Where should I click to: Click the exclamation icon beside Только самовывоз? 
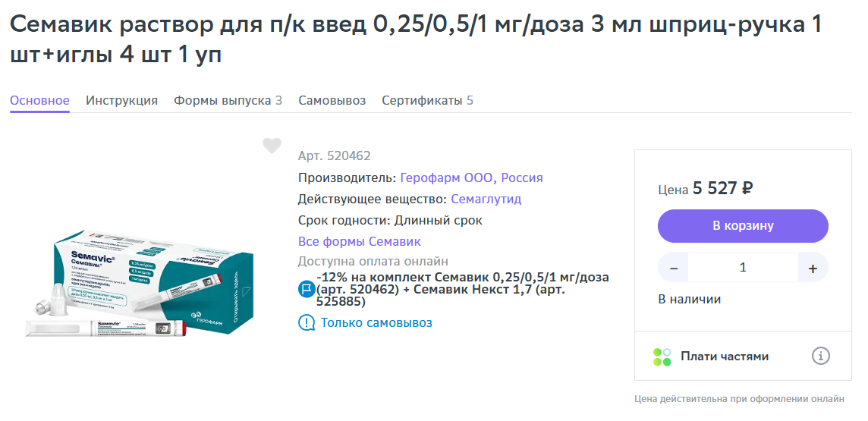point(306,322)
